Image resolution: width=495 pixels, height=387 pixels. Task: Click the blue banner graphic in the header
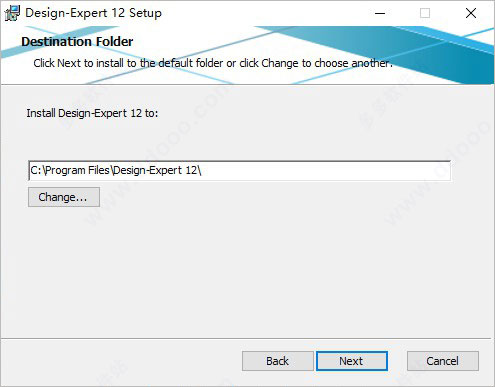tap(417, 53)
